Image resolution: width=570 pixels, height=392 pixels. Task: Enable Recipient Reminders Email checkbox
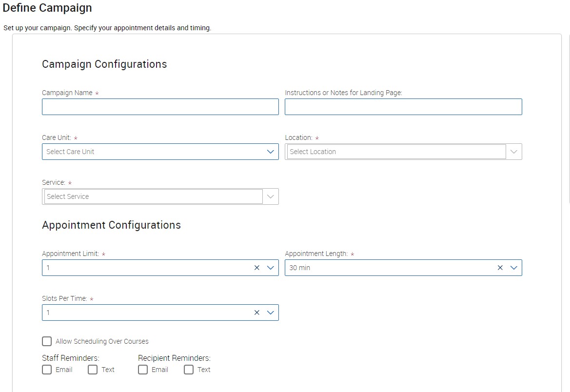coord(143,370)
